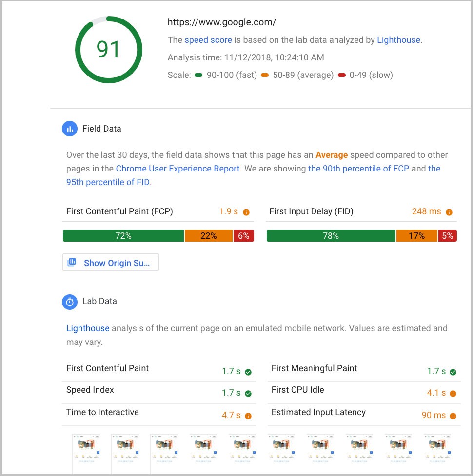Click the info icon next to Estimated Input Latency
Image resolution: width=473 pixels, height=476 pixels.
click(453, 415)
